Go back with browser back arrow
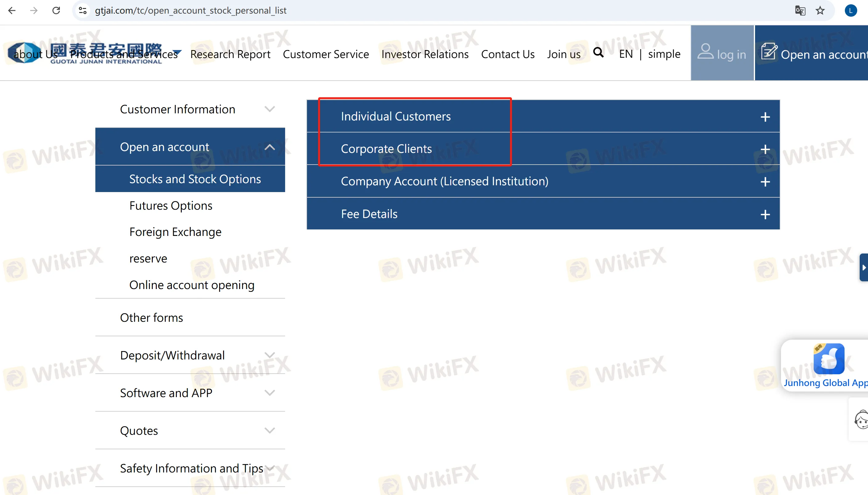This screenshot has width=868, height=495. (x=12, y=10)
